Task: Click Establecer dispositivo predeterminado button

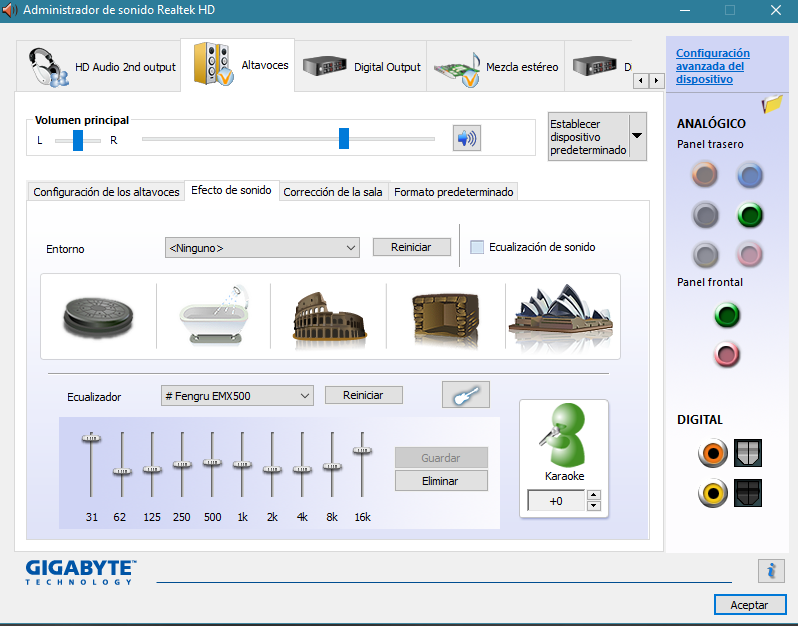Action: coord(588,136)
